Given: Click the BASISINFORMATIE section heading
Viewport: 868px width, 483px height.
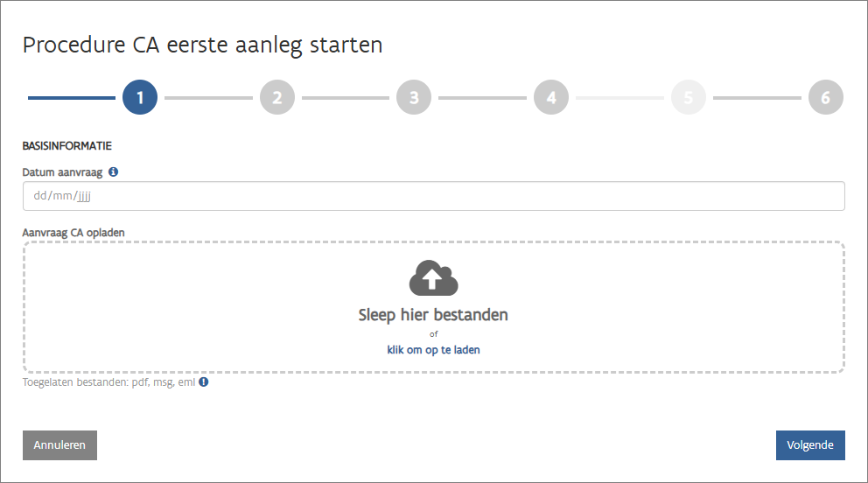Looking at the screenshot, I should point(67,146).
